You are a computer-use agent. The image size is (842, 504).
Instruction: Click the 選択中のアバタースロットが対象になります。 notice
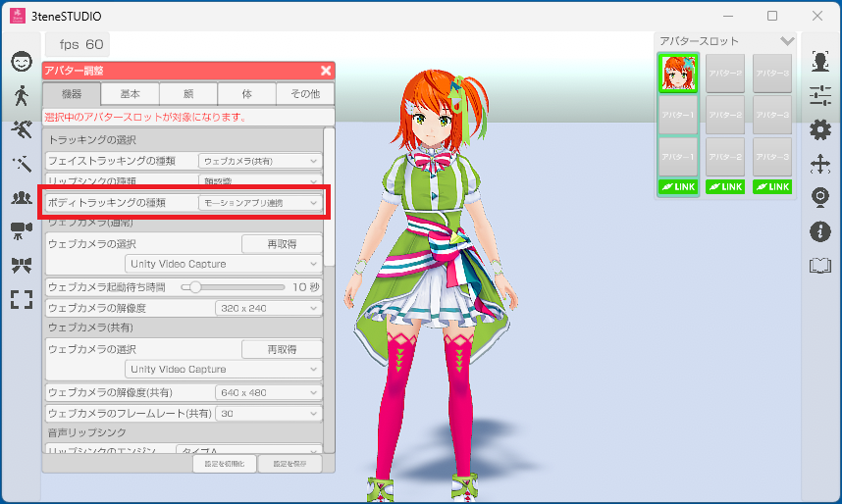145,117
